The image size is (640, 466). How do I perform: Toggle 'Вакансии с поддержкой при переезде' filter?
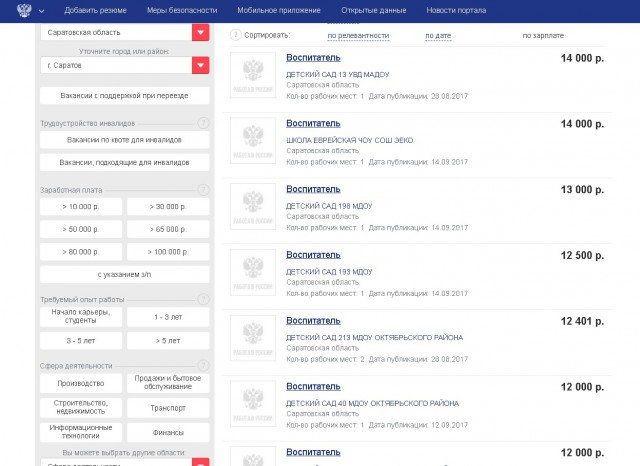pyautogui.click(x=124, y=95)
